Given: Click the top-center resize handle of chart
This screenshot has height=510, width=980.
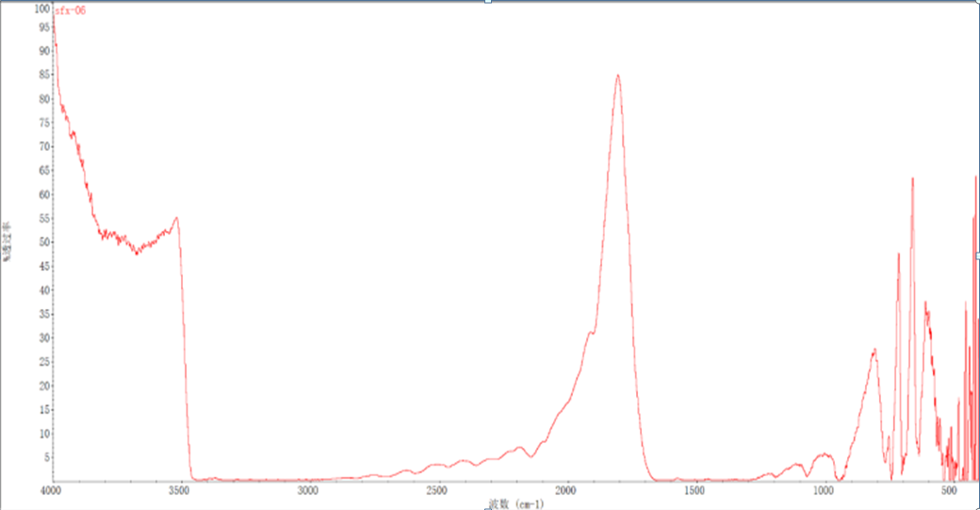Looking at the screenshot, I should [488, 2].
